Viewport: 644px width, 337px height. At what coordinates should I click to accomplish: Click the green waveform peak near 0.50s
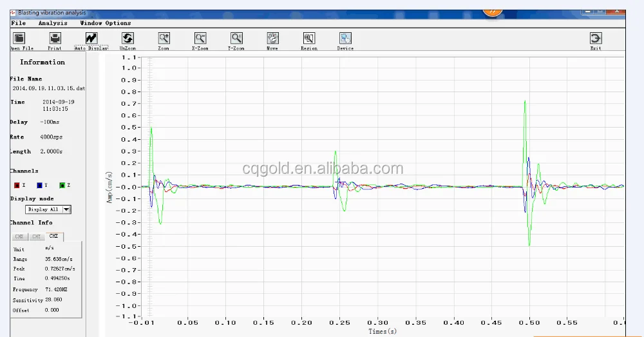click(525, 101)
